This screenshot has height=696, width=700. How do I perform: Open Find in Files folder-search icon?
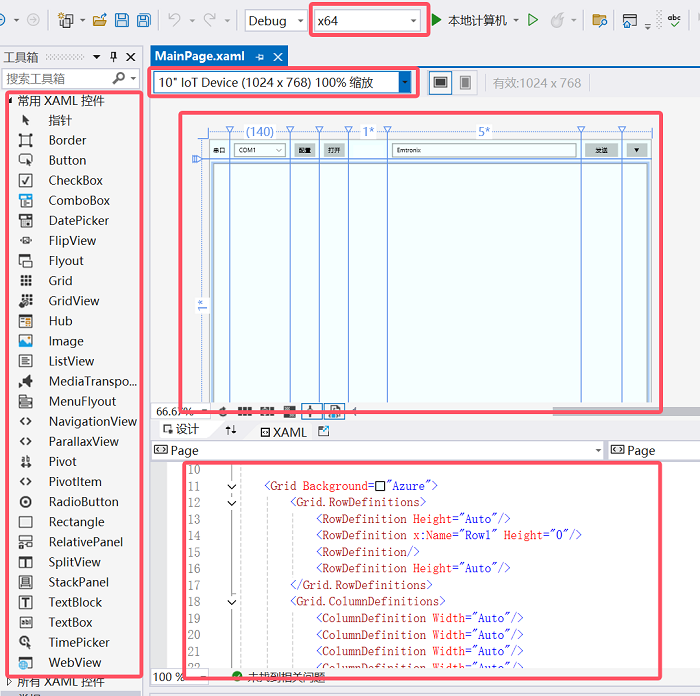pos(599,20)
